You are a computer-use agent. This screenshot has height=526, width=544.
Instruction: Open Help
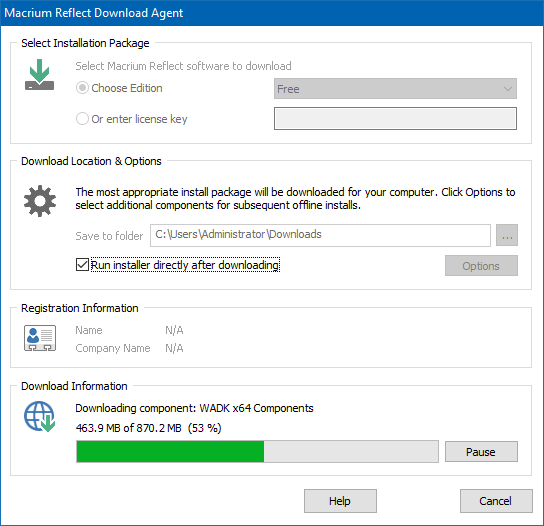point(340,501)
